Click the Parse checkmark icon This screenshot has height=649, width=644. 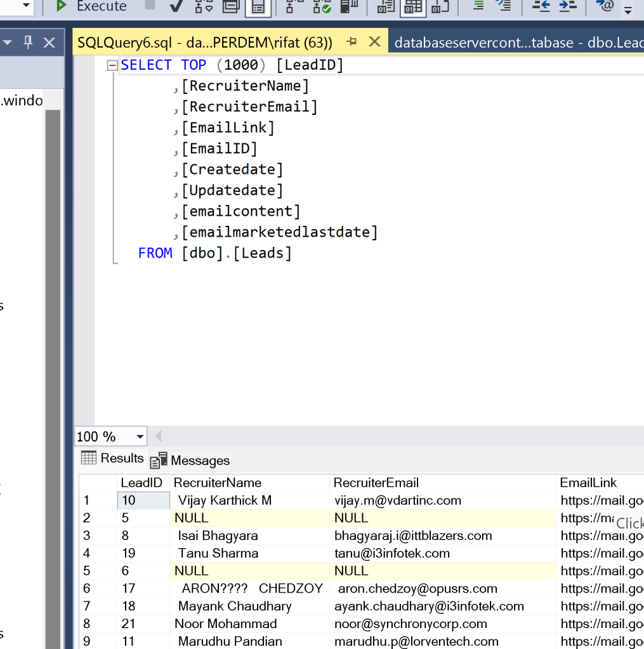pyautogui.click(x=177, y=6)
